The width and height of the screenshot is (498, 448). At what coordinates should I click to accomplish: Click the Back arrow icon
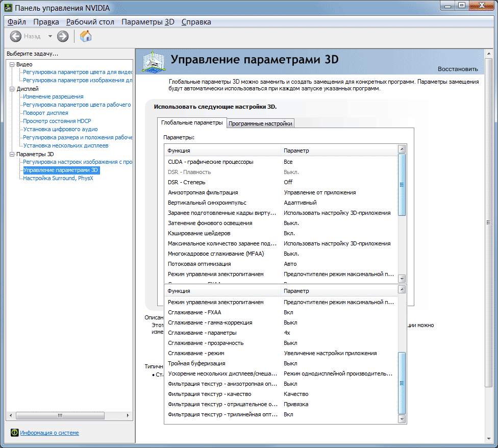pos(15,37)
